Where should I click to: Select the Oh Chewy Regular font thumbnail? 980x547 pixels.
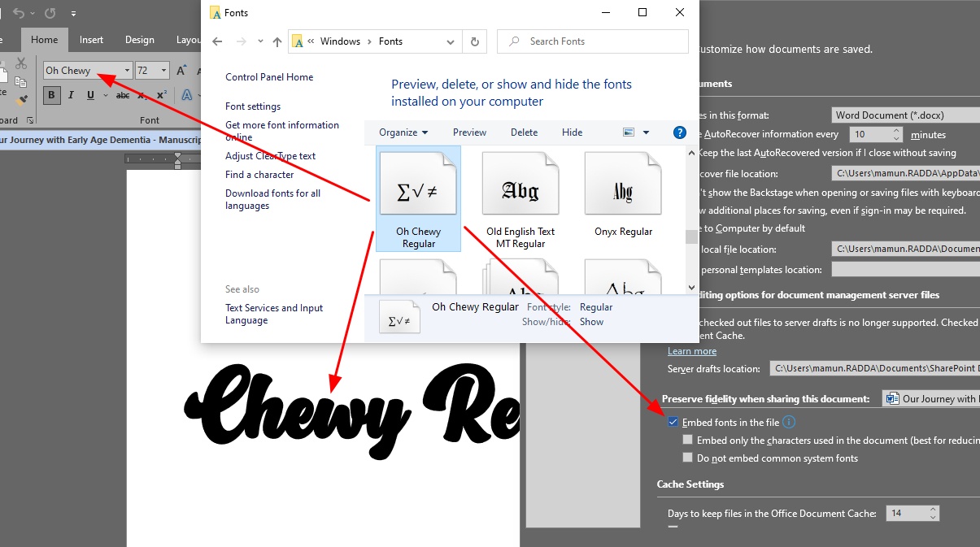(419, 198)
